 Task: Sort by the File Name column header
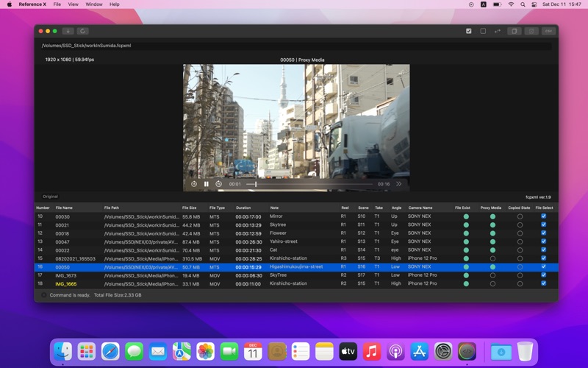tap(64, 208)
